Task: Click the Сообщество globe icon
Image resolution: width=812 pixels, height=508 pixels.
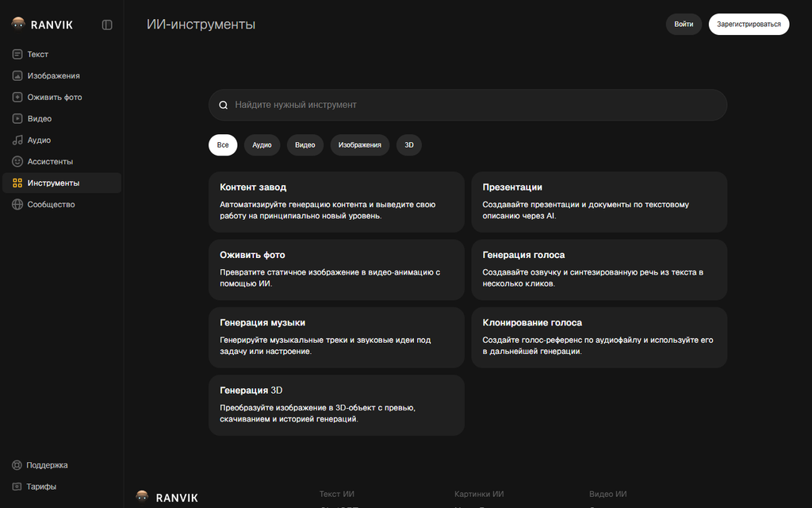Action: (x=17, y=204)
